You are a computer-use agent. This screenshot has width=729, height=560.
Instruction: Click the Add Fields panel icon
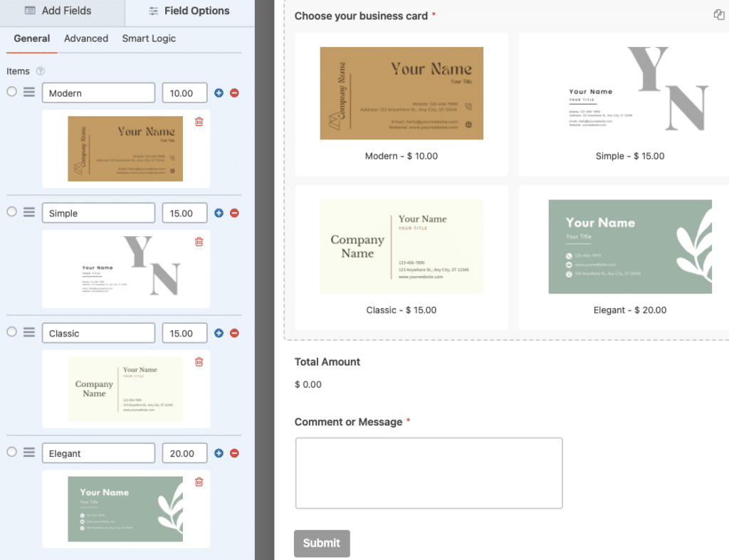tap(29, 11)
